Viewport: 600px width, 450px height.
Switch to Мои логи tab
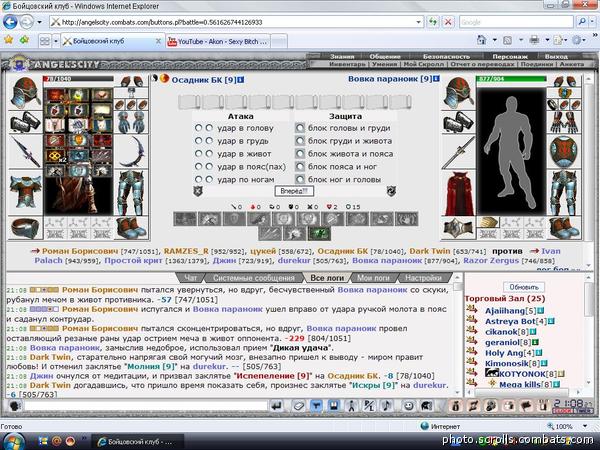point(373,278)
